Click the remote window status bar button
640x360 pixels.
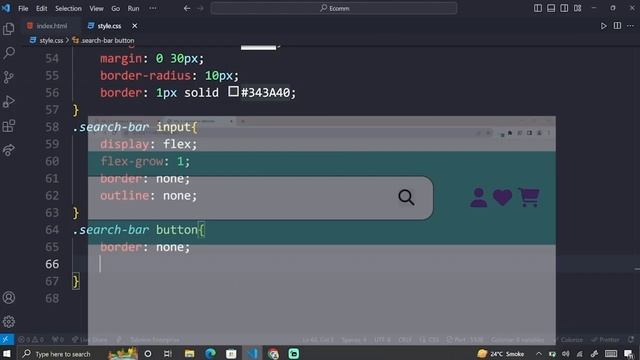6,340
